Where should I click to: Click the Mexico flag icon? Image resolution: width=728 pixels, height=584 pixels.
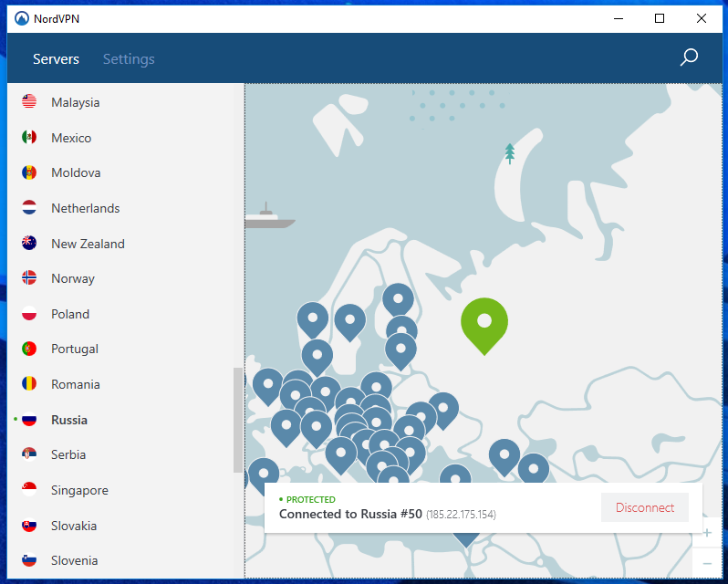(29, 138)
